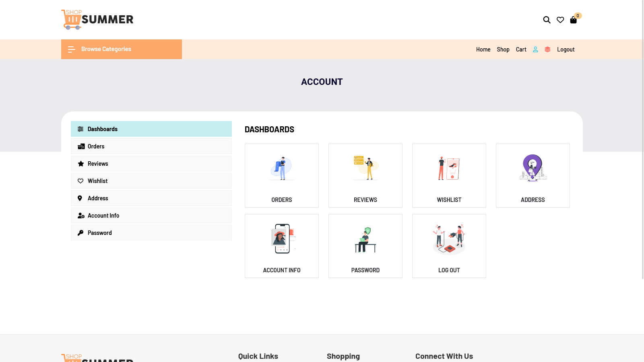
Task: Click the blue user profile icon
Action: [x=535, y=49]
